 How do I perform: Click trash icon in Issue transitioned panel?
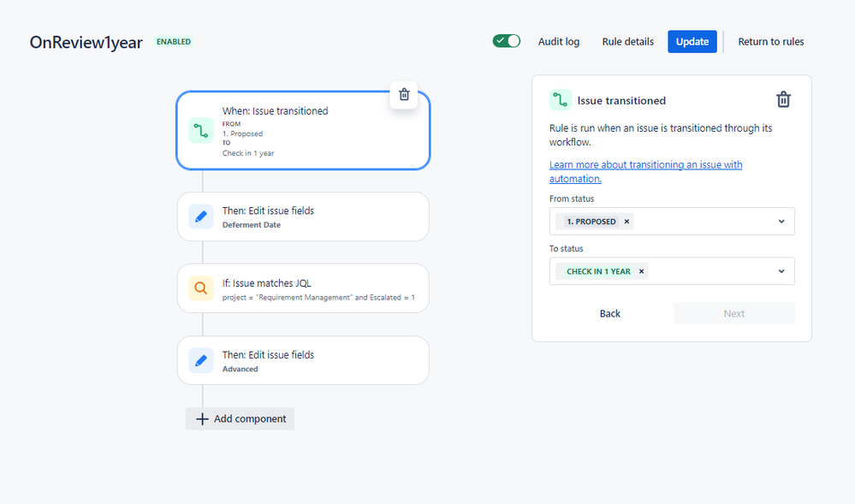point(783,99)
